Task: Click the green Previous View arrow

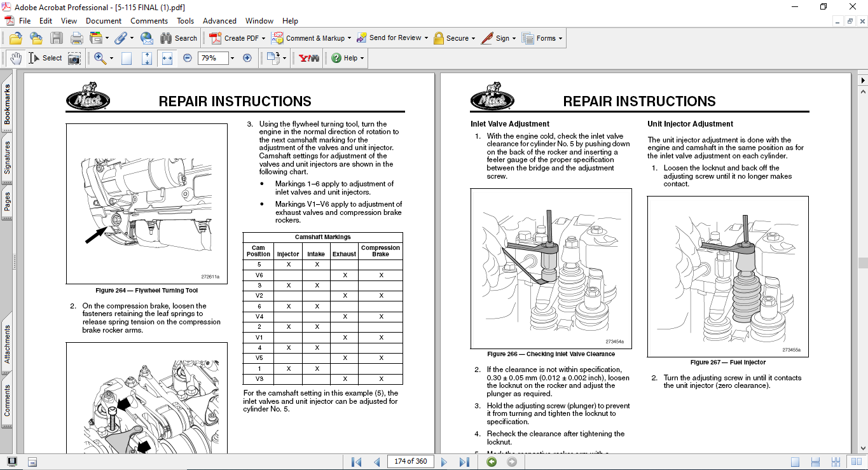Action: [x=492, y=462]
